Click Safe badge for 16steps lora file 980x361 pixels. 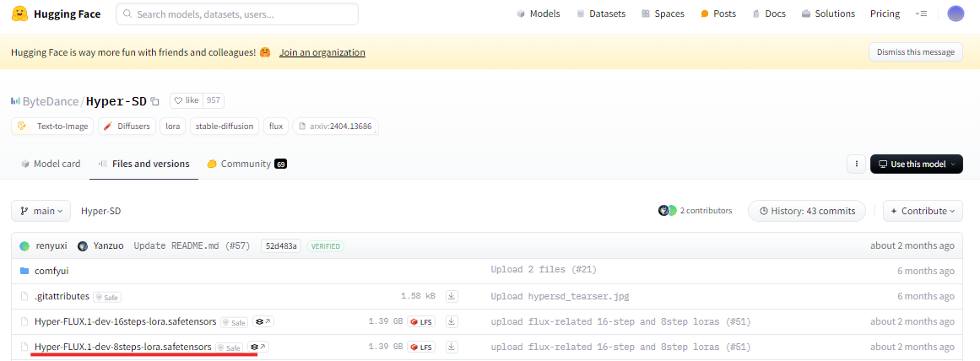(235, 322)
